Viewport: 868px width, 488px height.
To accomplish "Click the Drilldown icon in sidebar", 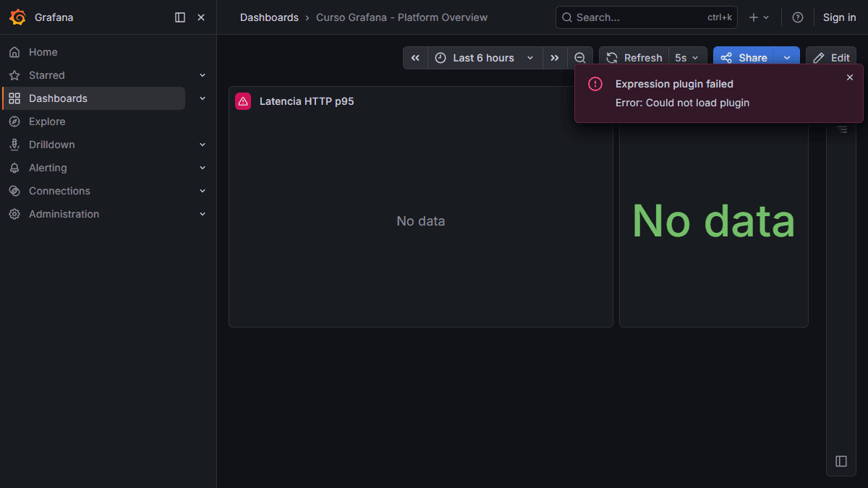I will [14, 145].
